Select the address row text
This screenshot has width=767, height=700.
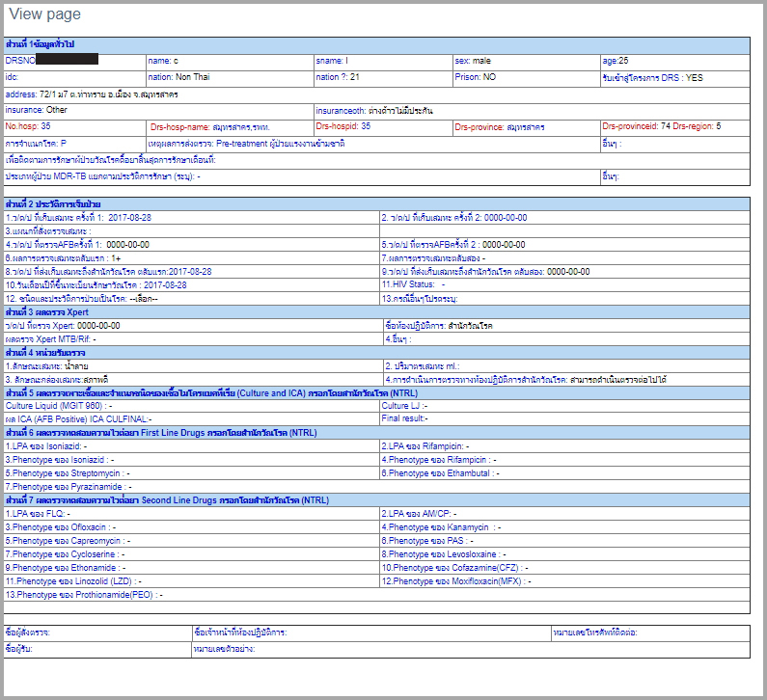click(92, 94)
